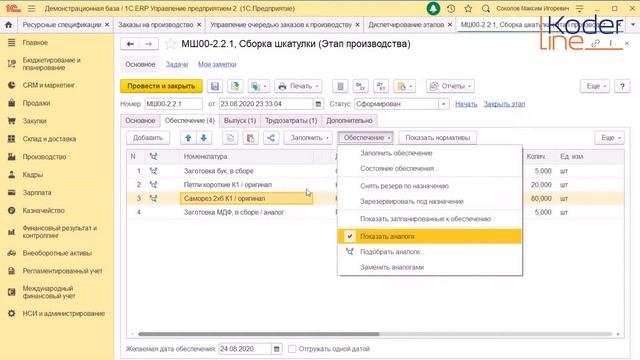
Task: Toggle Отгружать одной датой checkbox
Action: click(x=292, y=349)
